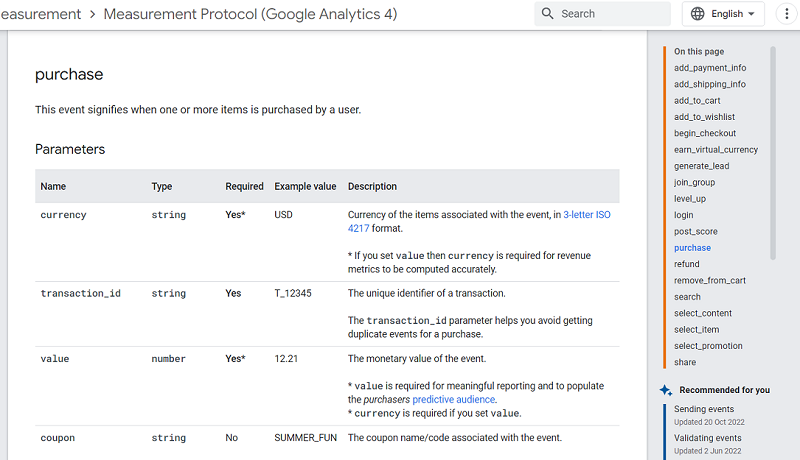The width and height of the screenshot is (800, 460).
Task: Click the transaction_id parameter name
Action: pyautogui.click(x=81, y=293)
